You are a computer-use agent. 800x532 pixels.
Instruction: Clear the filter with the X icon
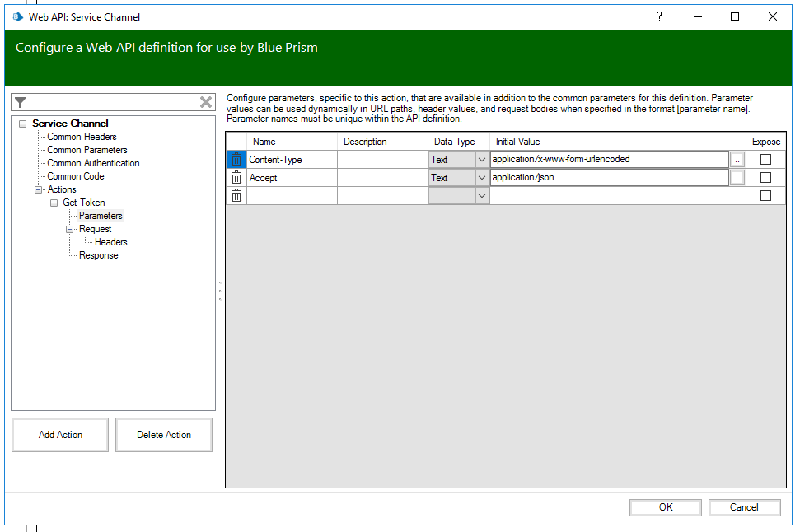(x=206, y=102)
